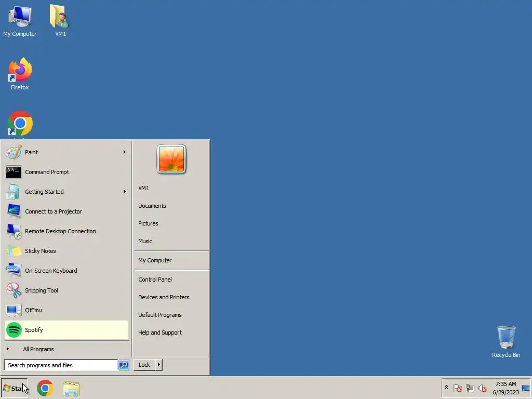532x399 pixels.
Task: Open the On-Screen Keyboard icon
Action: coord(14,270)
